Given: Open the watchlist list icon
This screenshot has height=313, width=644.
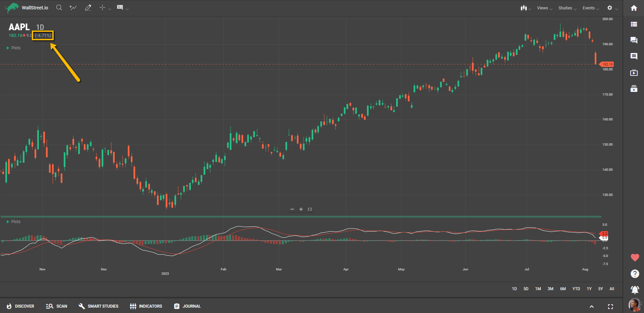Looking at the screenshot, I should (x=634, y=24).
